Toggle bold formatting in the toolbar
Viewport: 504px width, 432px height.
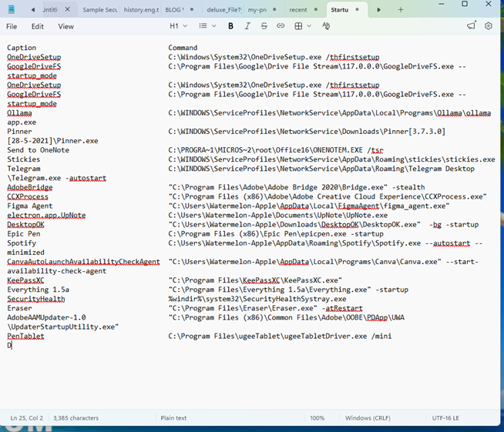pos(230,26)
